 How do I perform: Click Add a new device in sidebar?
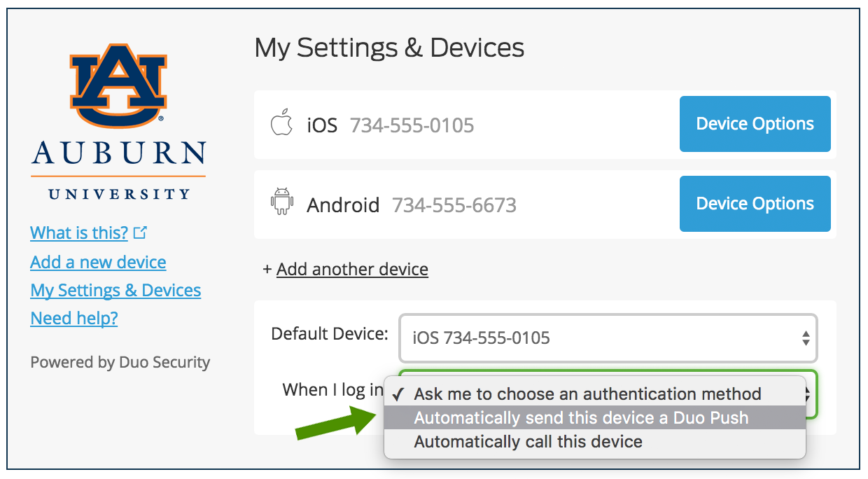click(98, 262)
